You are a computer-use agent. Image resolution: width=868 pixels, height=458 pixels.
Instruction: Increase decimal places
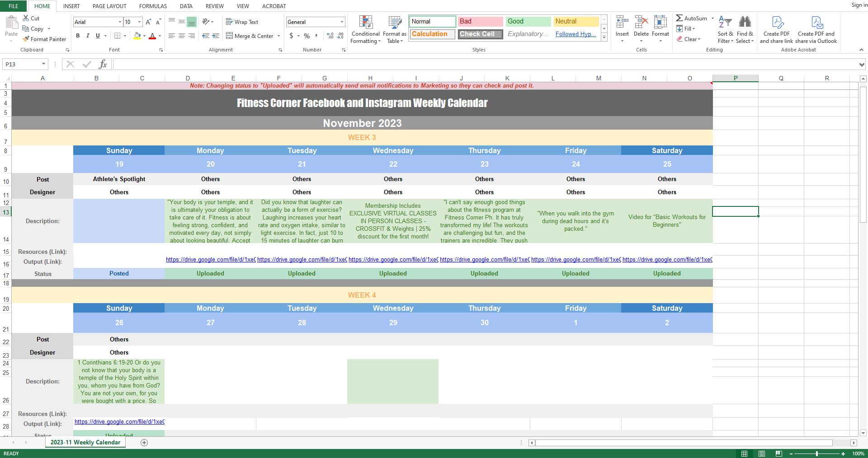pos(330,36)
